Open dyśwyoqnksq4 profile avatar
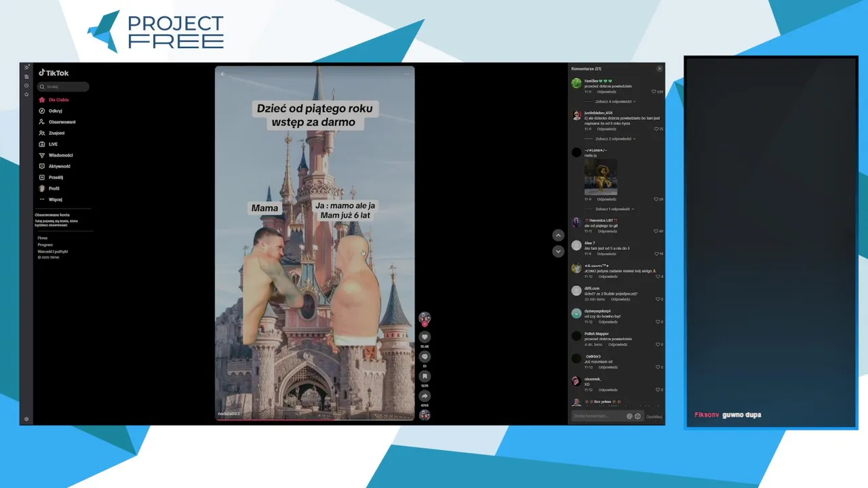 tap(576, 314)
